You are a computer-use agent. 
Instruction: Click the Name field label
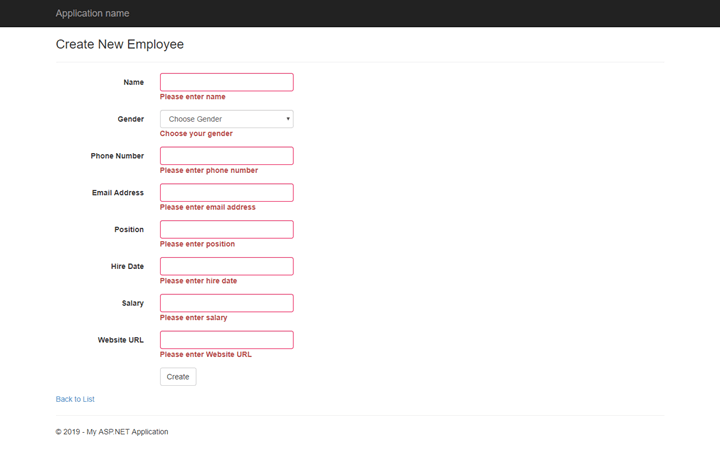click(133, 82)
